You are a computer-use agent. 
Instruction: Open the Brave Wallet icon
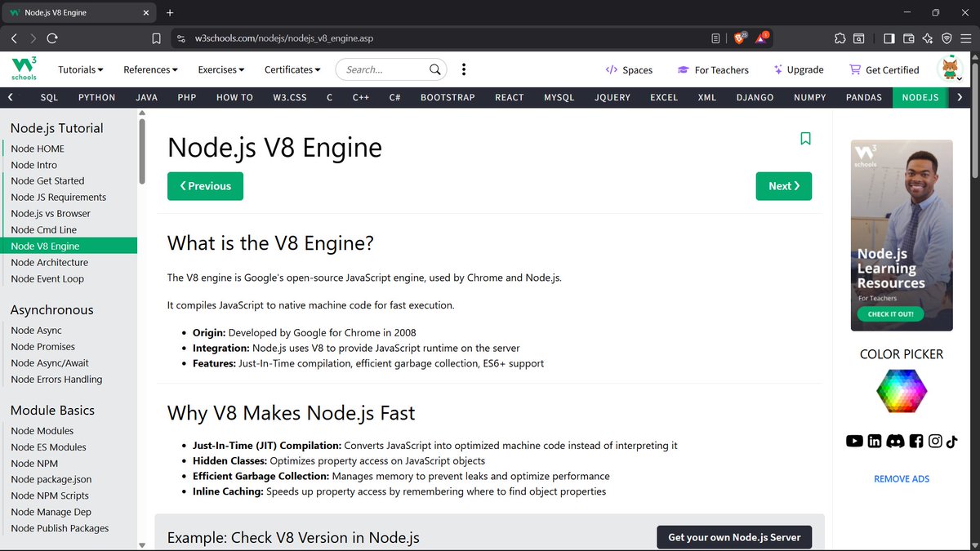click(x=908, y=38)
